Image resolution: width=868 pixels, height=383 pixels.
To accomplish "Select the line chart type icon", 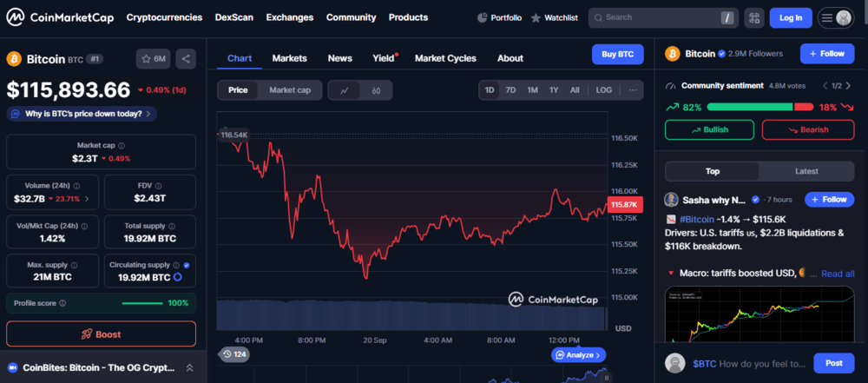I will (345, 90).
